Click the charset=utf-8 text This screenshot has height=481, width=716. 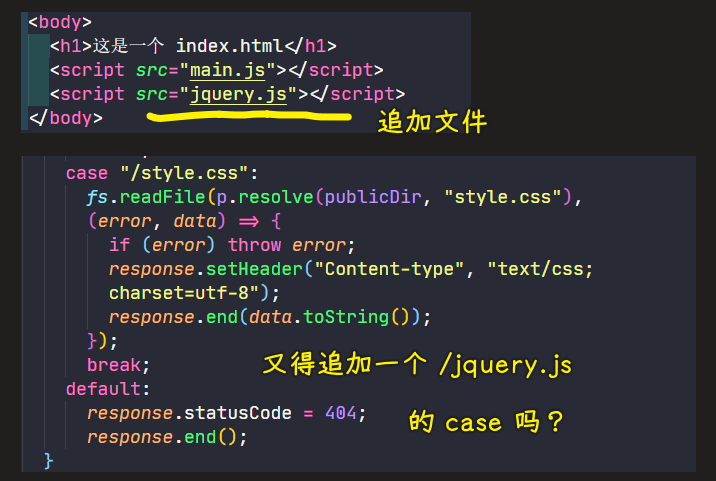(x=179, y=293)
